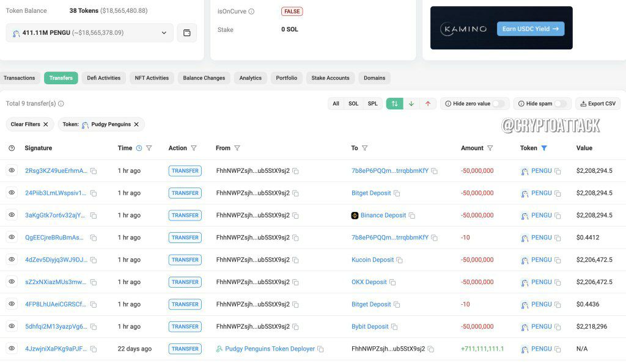626x364 pixels.
Task: Open the Bybit Deposit address link
Action: click(x=370, y=327)
